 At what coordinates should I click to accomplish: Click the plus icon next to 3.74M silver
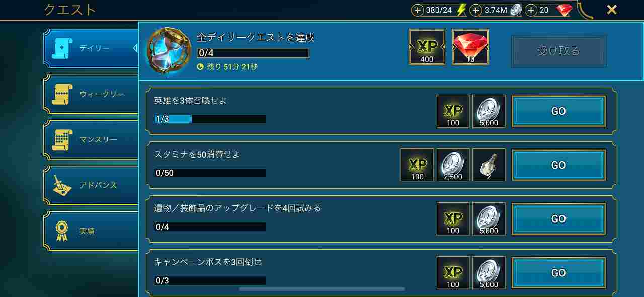click(x=476, y=10)
